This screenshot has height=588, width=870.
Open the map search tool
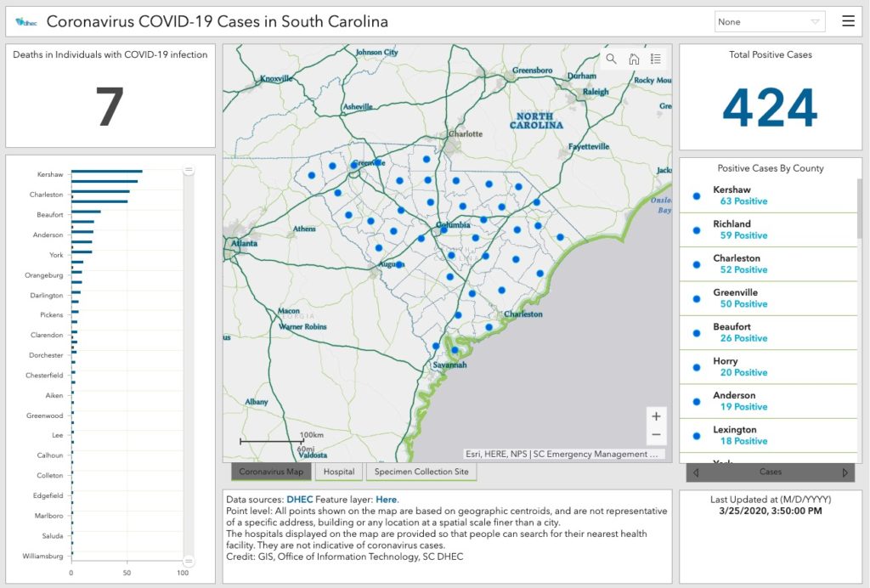coord(612,59)
